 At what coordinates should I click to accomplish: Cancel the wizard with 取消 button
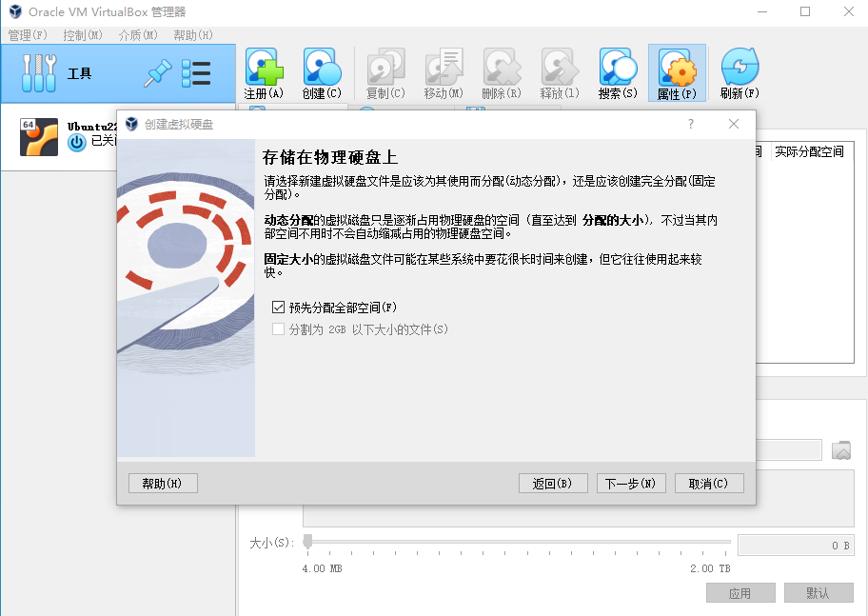(x=709, y=484)
